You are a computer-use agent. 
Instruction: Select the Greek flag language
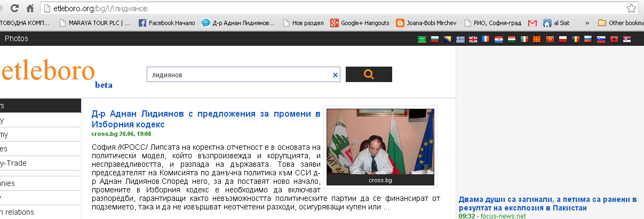coord(460,39)
